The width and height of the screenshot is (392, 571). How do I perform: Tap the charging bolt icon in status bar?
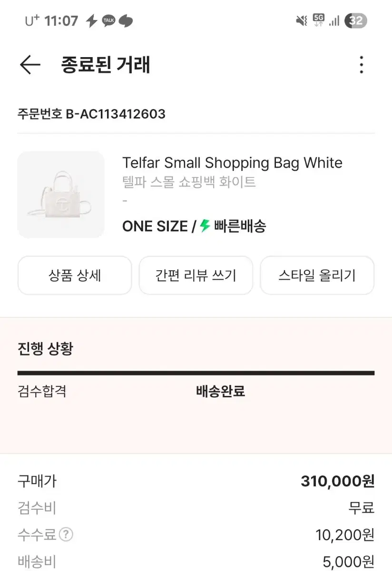point(91,20)
